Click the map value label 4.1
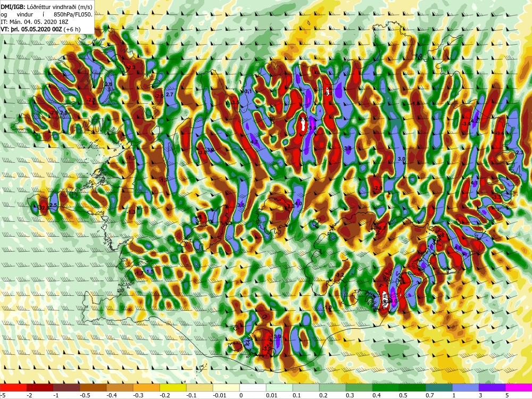 [475, 183]
